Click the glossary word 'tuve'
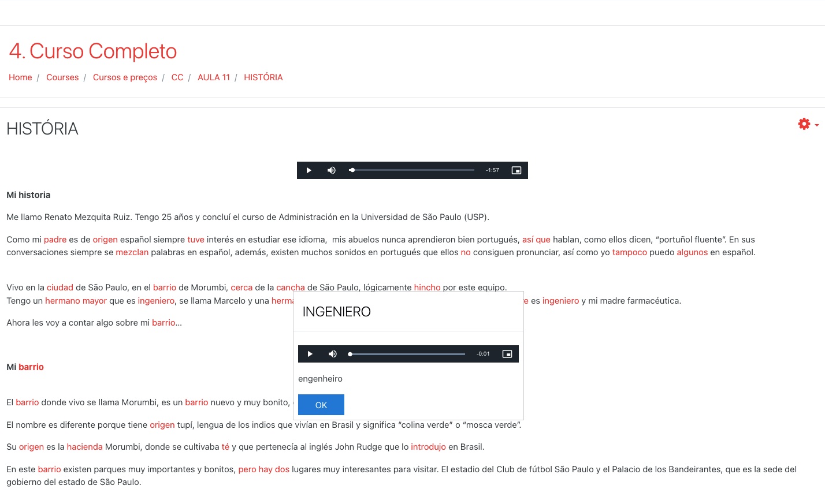This screenshot has height=504, width=825. pyautogui.click(x=196, y=240)
